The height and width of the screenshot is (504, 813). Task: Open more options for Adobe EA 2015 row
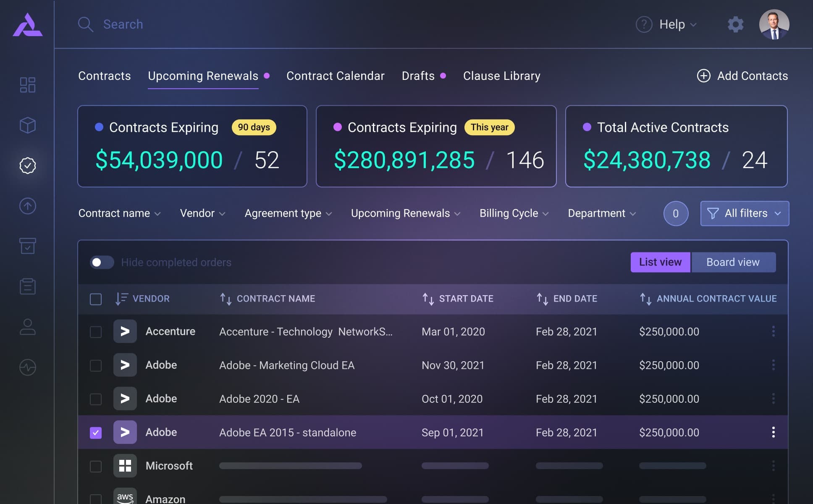point(773,432)
